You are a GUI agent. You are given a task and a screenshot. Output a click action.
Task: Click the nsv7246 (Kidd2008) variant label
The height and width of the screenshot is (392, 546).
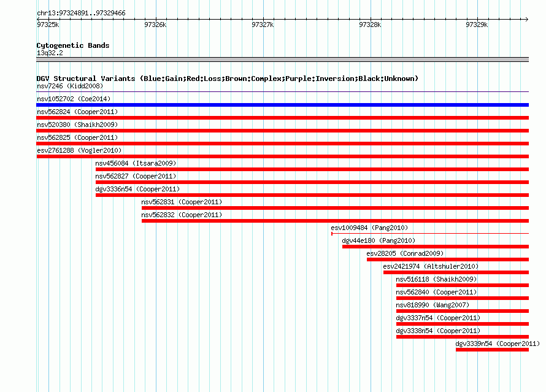click(x=70, y=86)
